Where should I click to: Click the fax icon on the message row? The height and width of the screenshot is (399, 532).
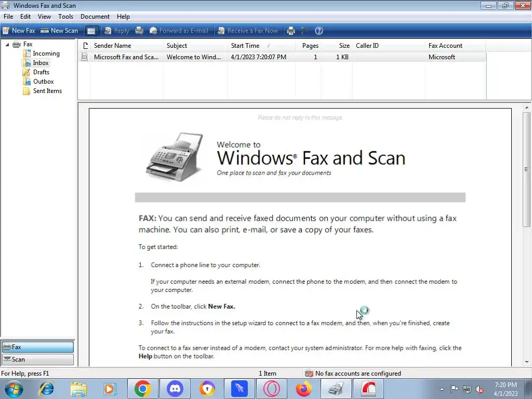point(85,57)
